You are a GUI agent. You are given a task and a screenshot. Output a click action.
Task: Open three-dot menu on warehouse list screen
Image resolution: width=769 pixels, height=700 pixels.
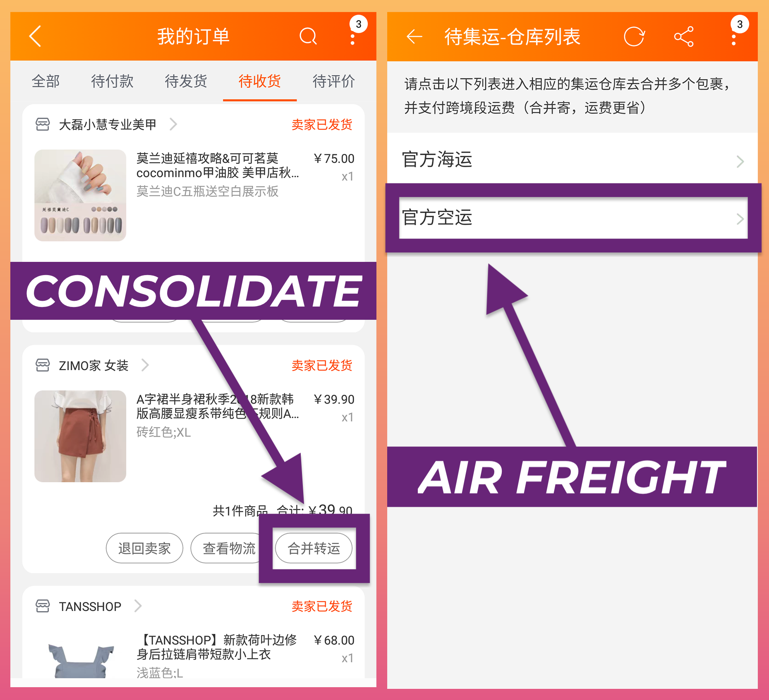pos(733,37)
